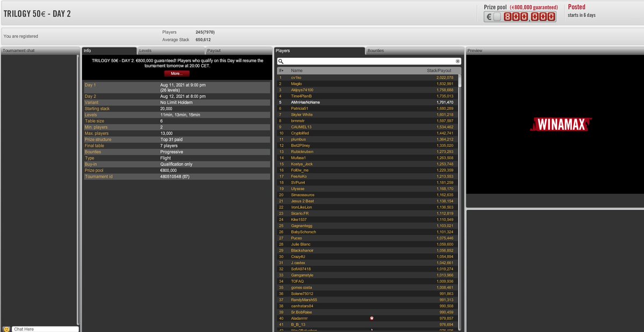
Task: Sort the list by the Name column header
Action: point(297,71)
